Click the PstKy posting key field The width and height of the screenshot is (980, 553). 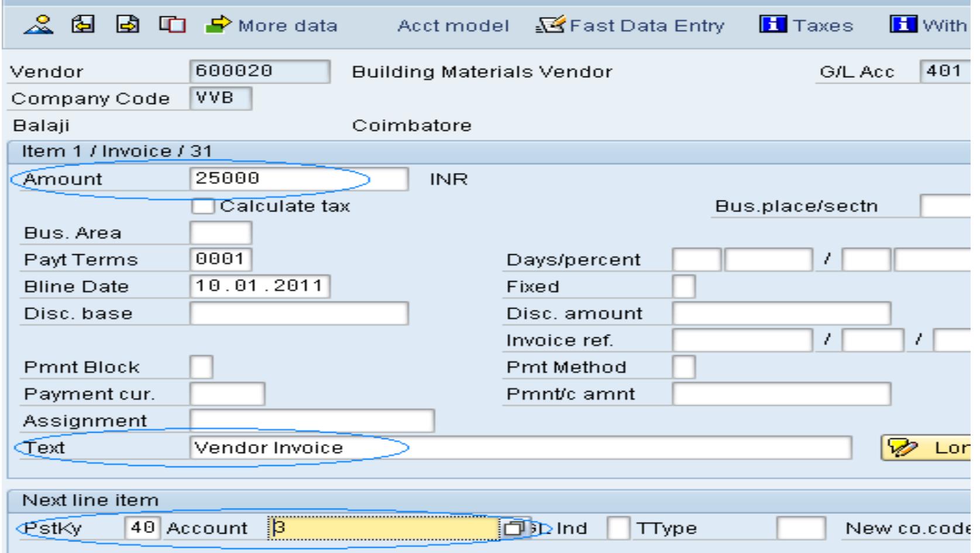pyautogui.click(x=143, y=528)
